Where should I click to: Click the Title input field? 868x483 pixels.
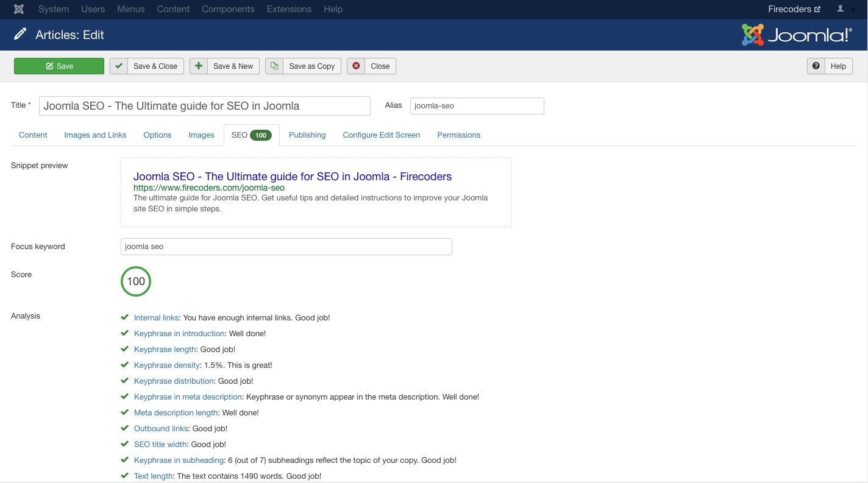tap(205, 105)
